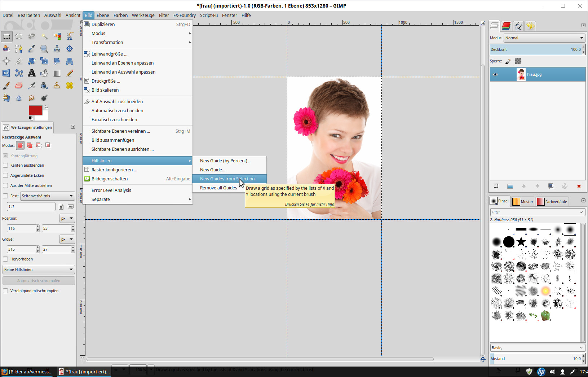
Task: Select the Zoom magnifier tool
Action: pos(44,49)
